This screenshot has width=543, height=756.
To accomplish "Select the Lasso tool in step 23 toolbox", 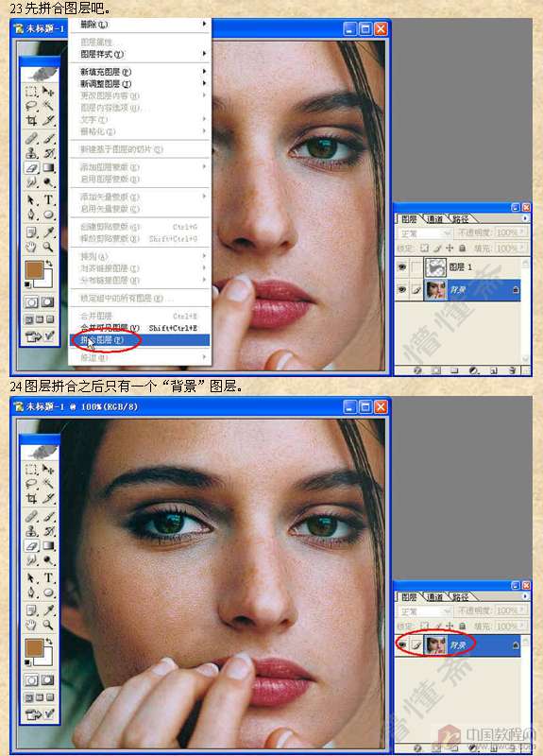I will coord(32,106).
